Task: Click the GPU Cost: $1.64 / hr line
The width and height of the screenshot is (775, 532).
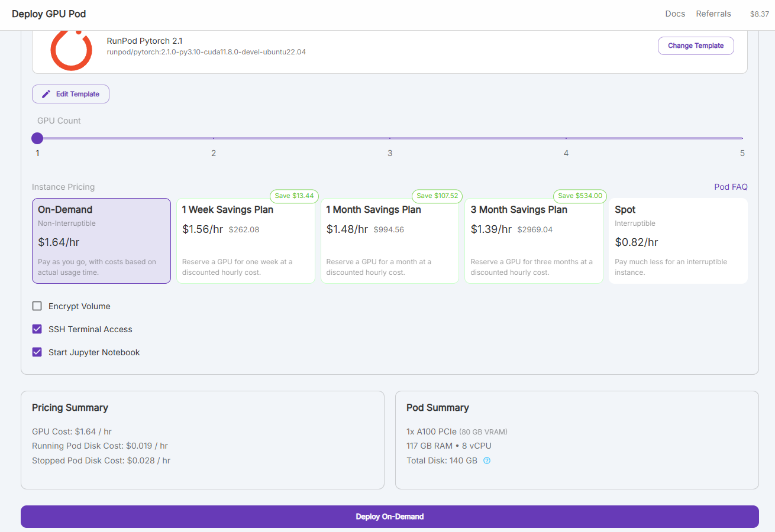Action: point(72,432)
